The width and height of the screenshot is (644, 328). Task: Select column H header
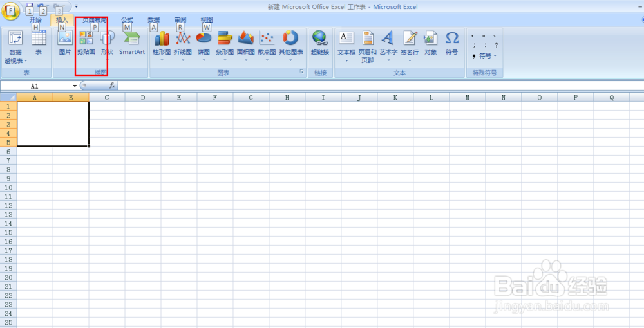[x=287, y=97]
